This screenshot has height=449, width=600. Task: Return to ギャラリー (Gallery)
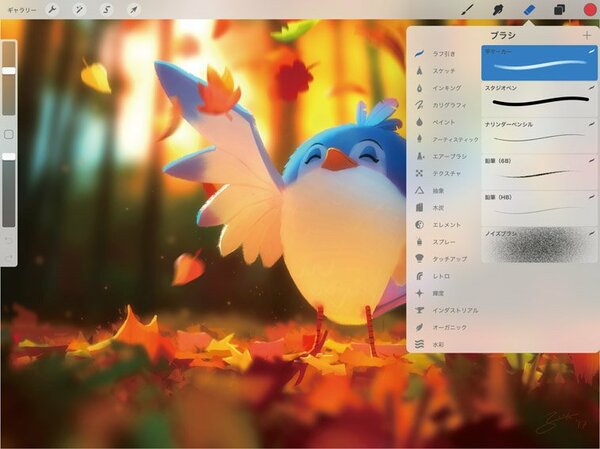(22, 10)
